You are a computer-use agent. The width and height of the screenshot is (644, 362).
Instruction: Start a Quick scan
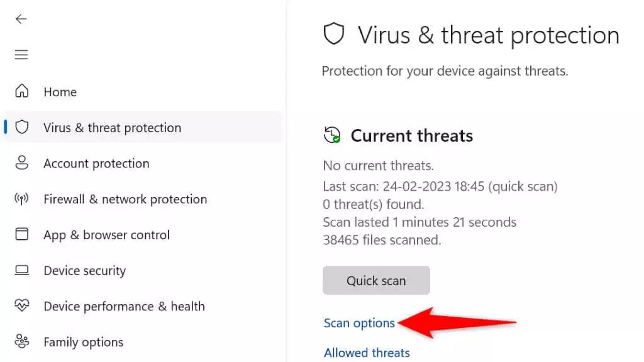coord(376,281)
